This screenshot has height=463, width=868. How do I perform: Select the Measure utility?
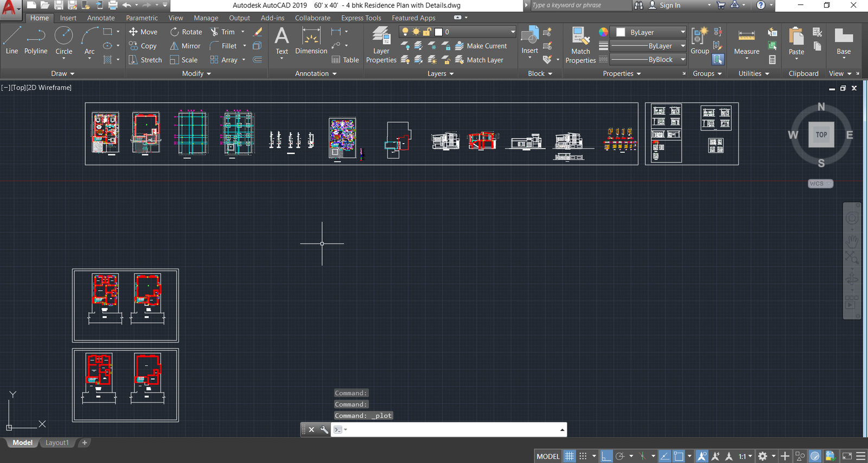tap(746, 42)
